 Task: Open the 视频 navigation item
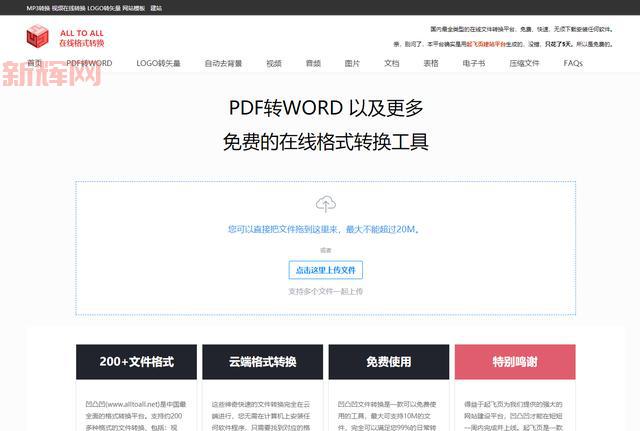[x=274, y=63]
